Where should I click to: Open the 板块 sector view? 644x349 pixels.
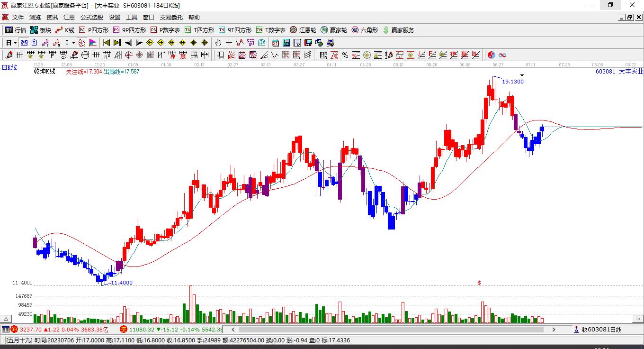click(x=41, y=30)
